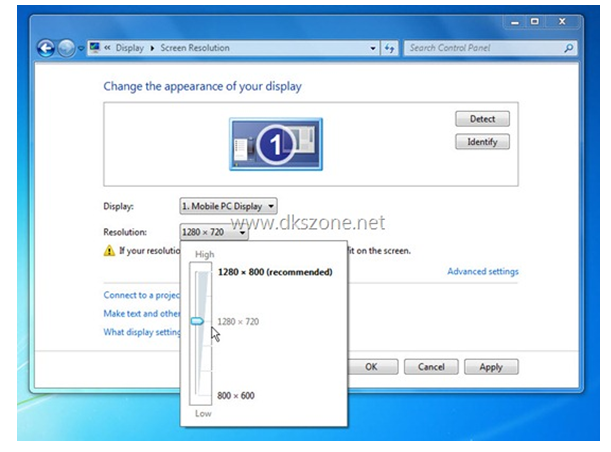Open What display settings link
Viewport: 611px width, 452px height.
[142, 332]
